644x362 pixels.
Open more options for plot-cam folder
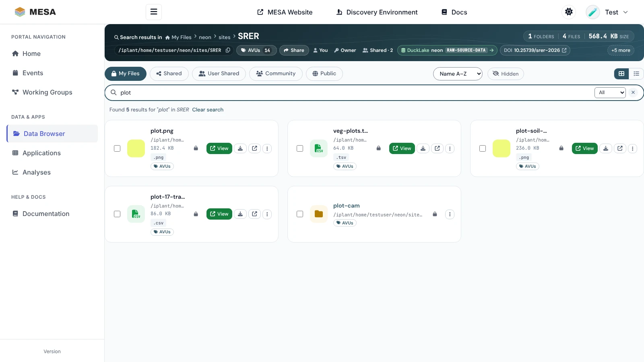pos(450,214)
